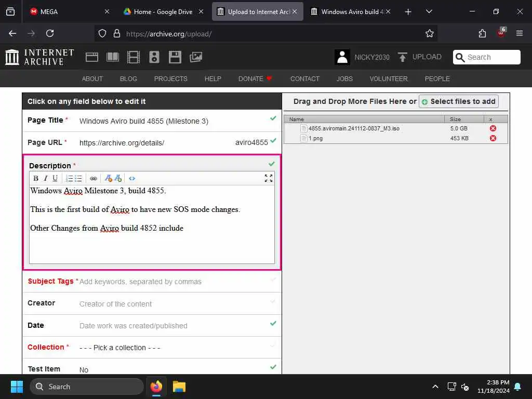Open HELP navigation item

pyautogui.click(x=212, y=79)
